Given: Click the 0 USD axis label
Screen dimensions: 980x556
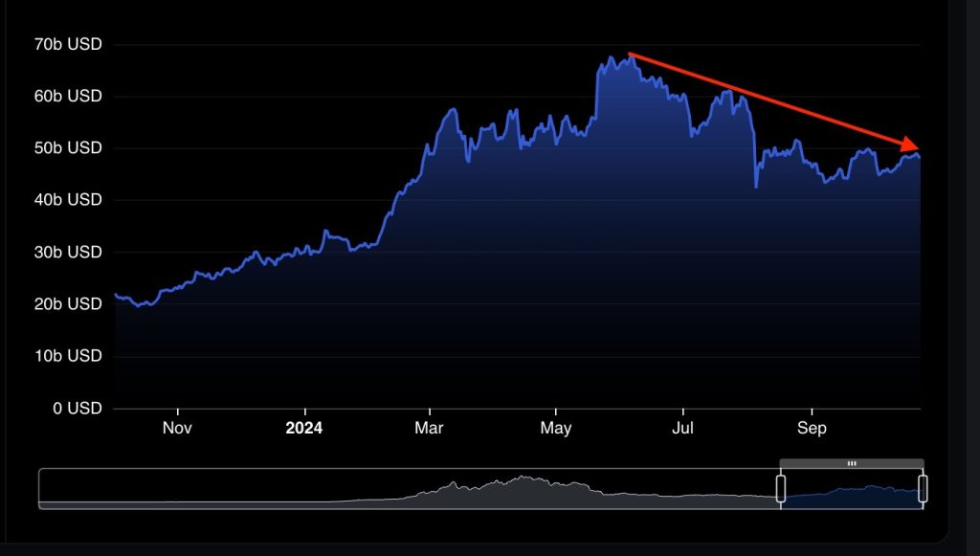Looking at the screenshot, I should (x=78, y=408).
